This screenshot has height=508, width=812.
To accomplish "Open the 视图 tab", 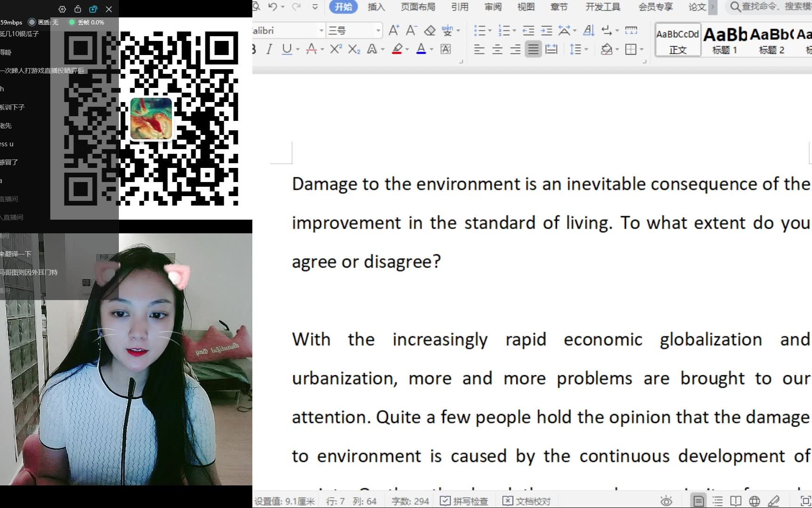I will [x=526, y=7].
